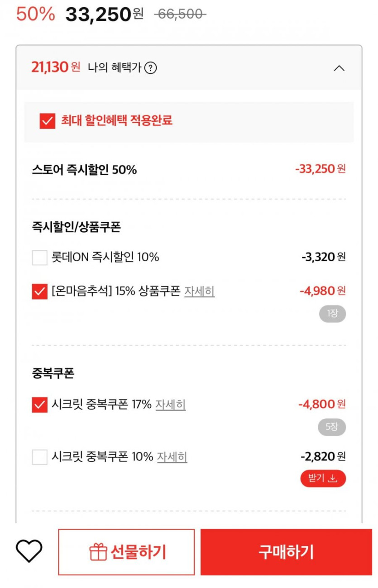378x588 pixels.
Task: Open 자세히 link for 10% 중복쿠폰
Action: (x=172, y=457)
